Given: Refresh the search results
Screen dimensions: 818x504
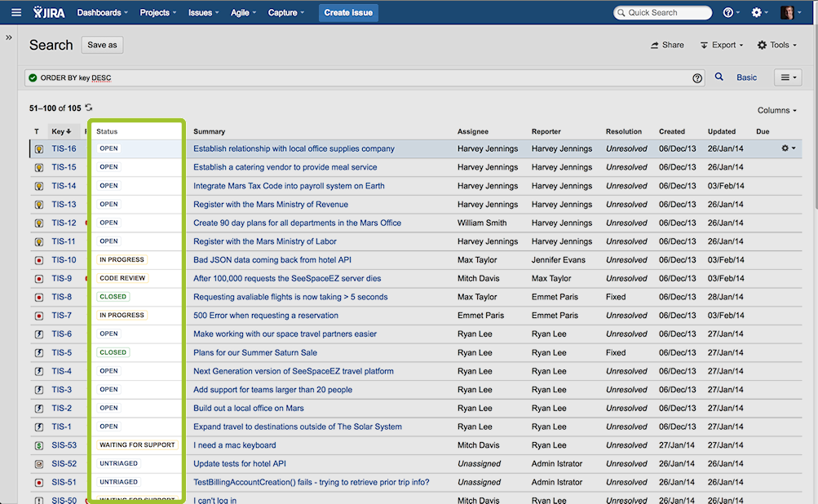Looking at the screenshot, I should pyautogui.click(x=89, y=108).
